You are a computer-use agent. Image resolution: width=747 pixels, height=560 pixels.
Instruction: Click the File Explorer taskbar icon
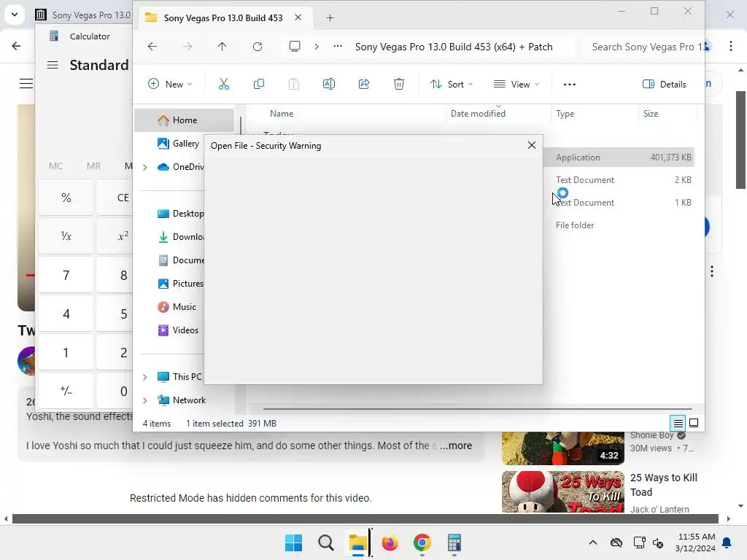[x=357, y=542]
